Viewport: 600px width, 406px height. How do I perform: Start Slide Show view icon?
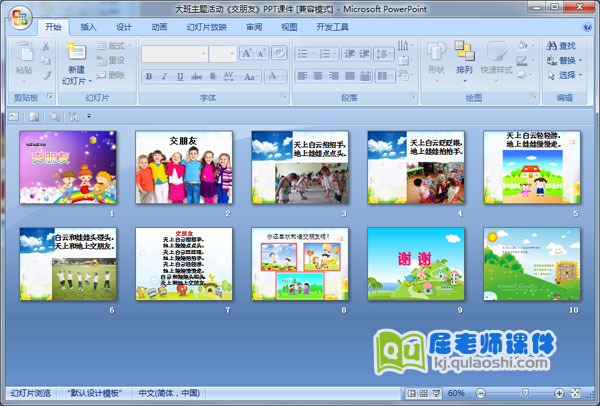(436, 393)
